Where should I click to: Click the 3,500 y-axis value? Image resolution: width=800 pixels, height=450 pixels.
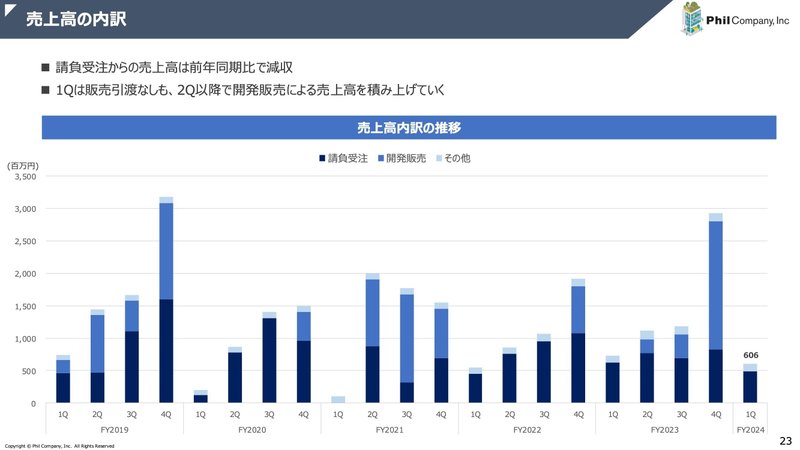[x=26, y=177]
